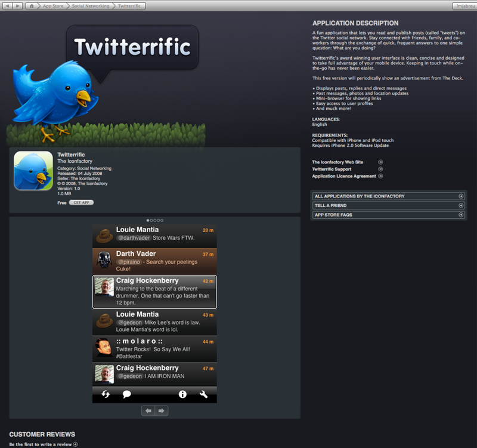Open App Store FAQs
The width and height of the screenshot is (477, 448).
(389, 215)
